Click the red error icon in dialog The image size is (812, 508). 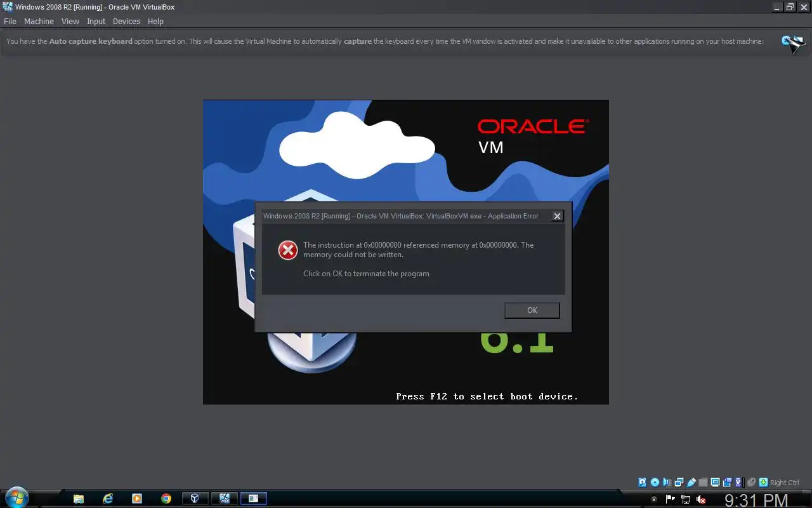tap(288, 250)
